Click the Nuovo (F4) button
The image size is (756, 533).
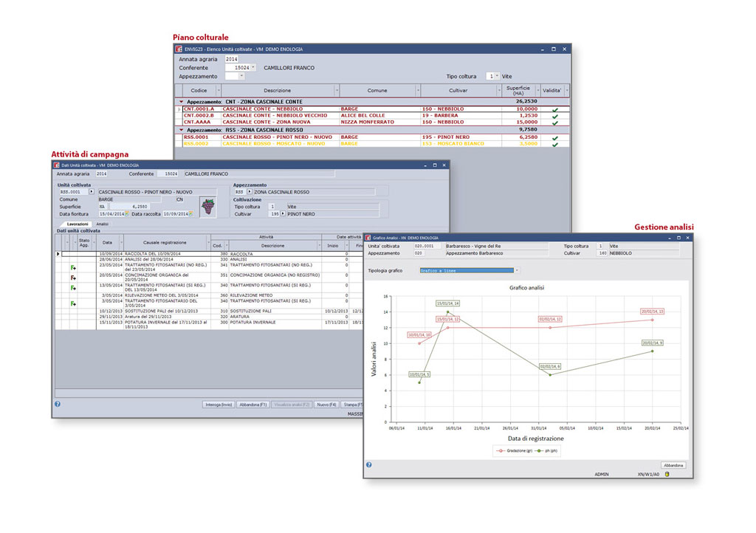tap(326, 405)
